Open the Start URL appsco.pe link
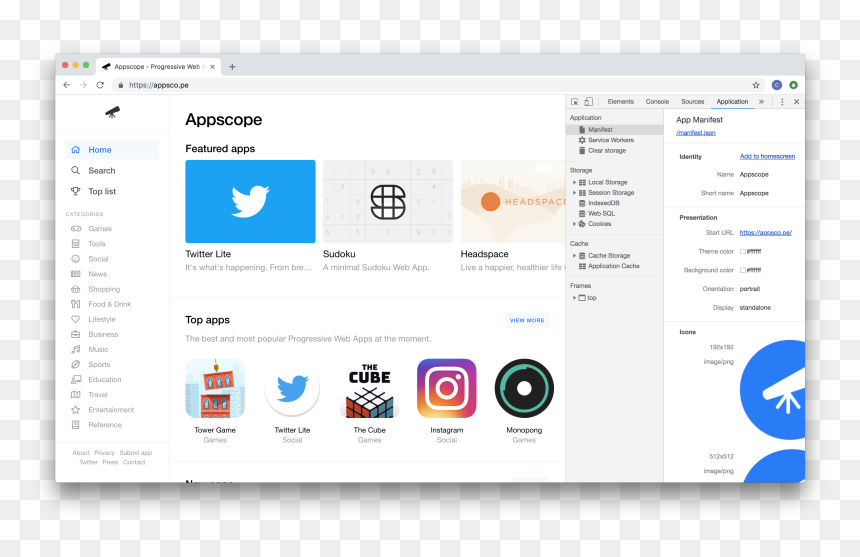Screen dimensions: 860x557 point(766,233)
